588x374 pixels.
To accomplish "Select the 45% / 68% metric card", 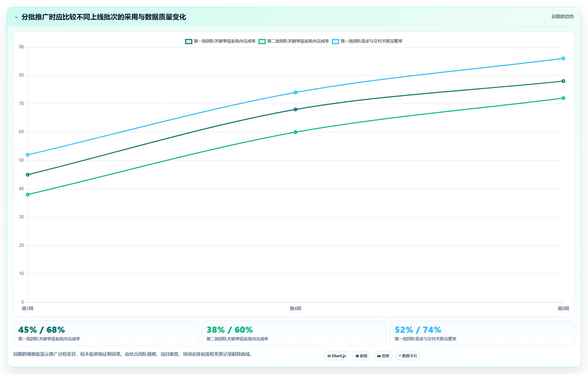I will pos(106,333).
